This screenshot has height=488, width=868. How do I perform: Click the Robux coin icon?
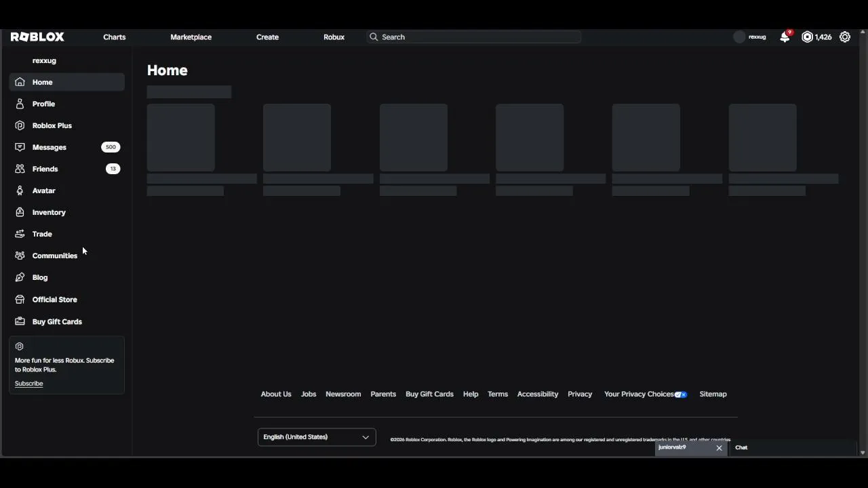click(807, 37)
